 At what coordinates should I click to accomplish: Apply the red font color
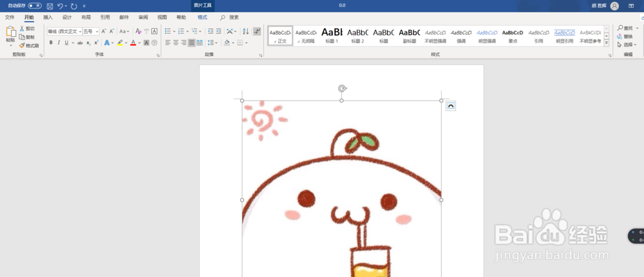pyautogui.click(x=133, y=43)
